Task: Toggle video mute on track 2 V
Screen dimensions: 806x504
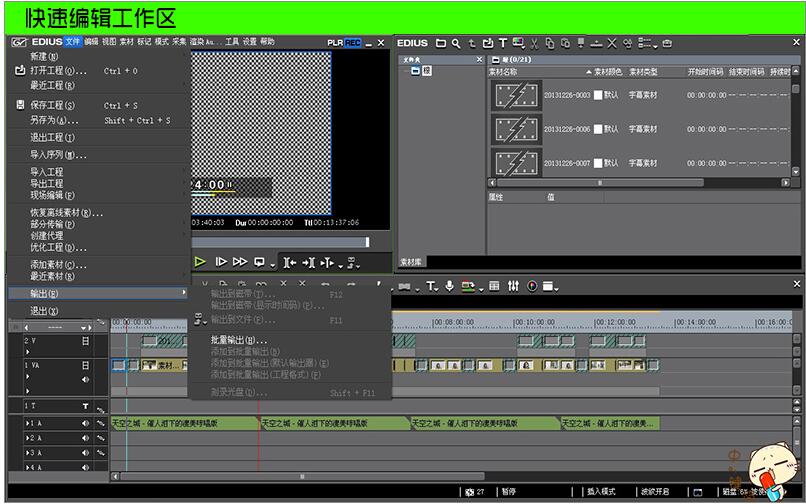Action: (85, 340)
